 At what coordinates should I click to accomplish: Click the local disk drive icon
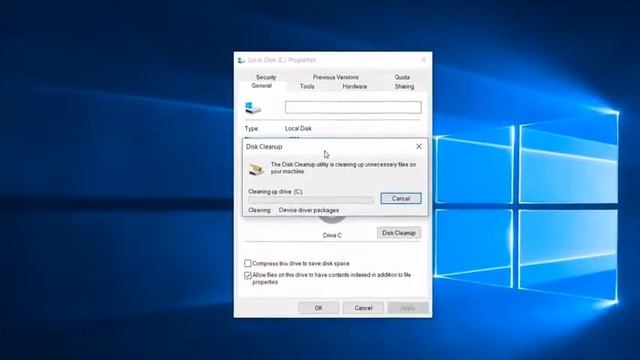click(253, 108)
